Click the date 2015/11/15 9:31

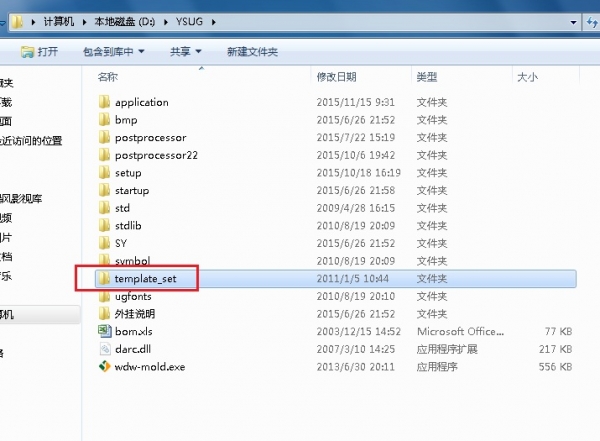coord(355,102)
